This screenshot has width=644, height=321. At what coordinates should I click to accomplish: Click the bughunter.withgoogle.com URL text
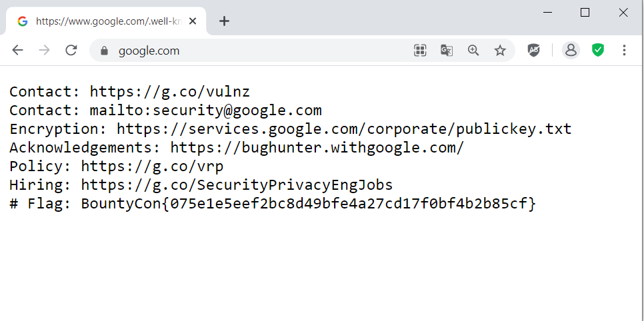coord(317,148)
